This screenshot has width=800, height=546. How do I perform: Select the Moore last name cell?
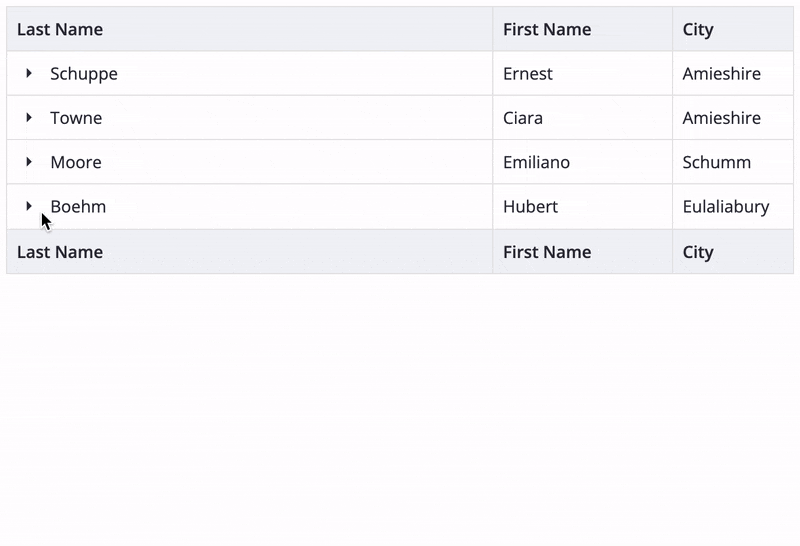click(249, 162)
